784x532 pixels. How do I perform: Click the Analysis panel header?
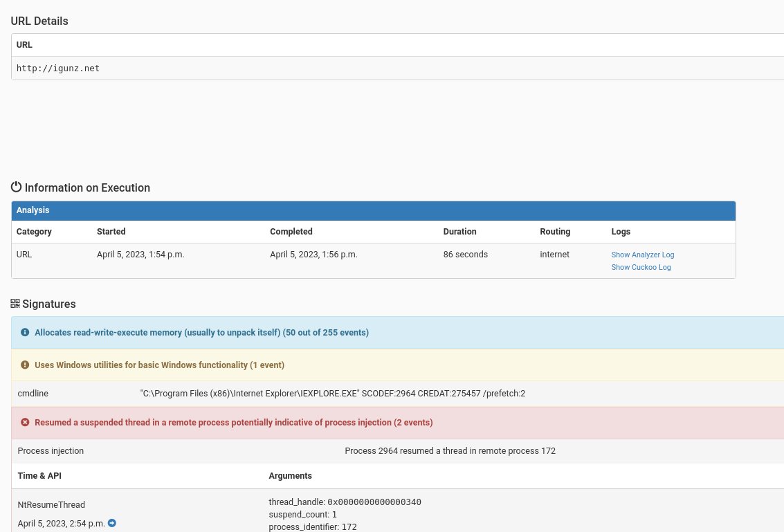(x=374, y=210)
